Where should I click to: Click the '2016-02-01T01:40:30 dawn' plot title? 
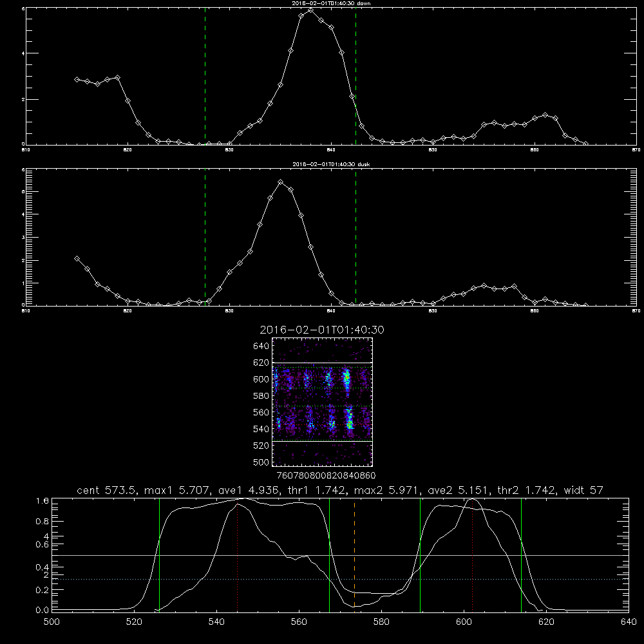tap(331, 3)
